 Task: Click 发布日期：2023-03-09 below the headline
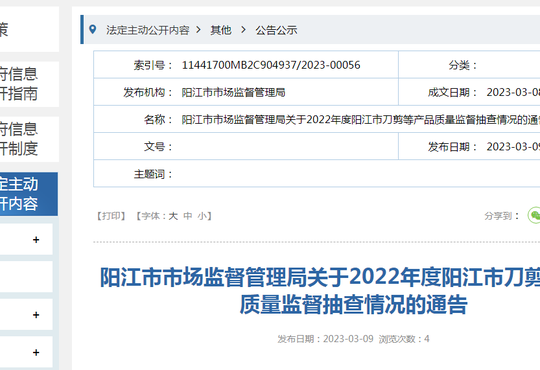click(325, 339)
